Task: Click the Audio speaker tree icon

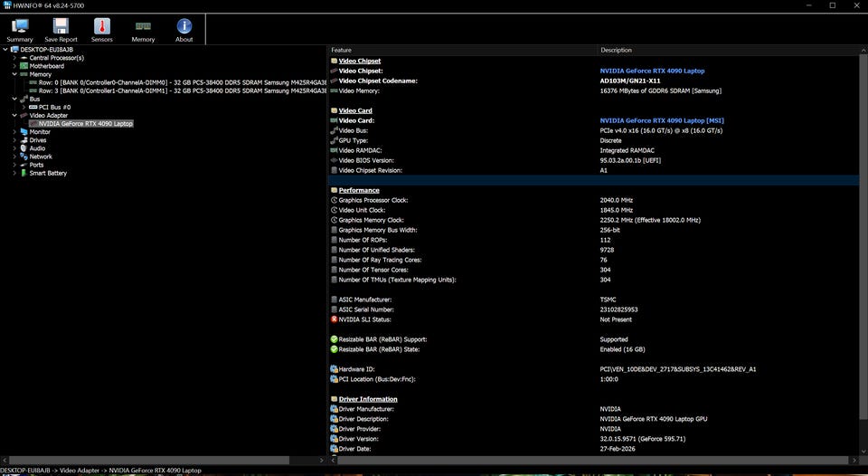Action: point(24,148)
